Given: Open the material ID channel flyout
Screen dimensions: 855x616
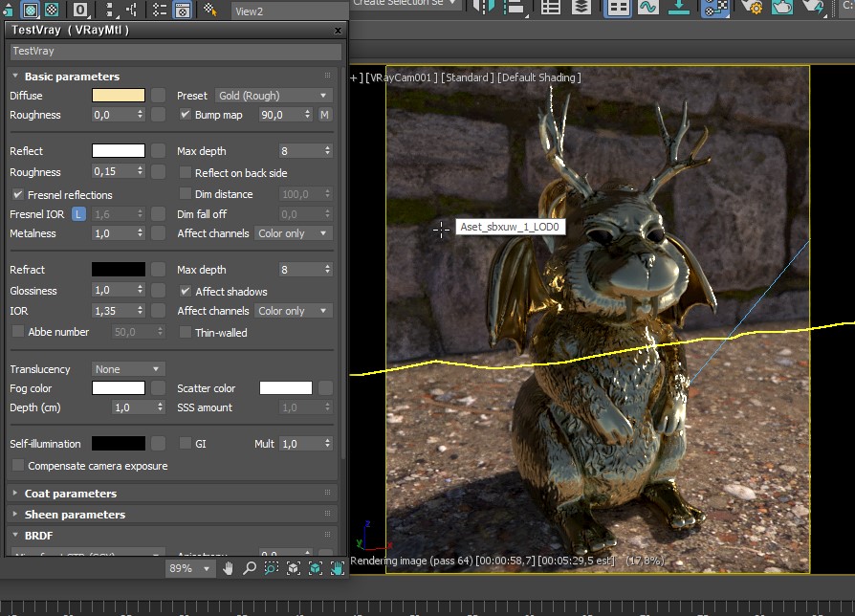Looking at the screenshot, I should (x=80, y=10).
